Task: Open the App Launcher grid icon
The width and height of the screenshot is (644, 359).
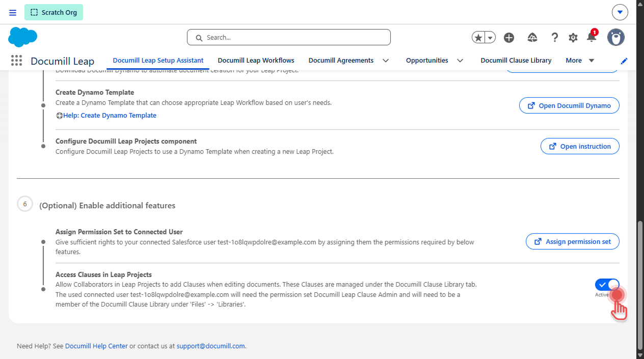Action: 16,61
